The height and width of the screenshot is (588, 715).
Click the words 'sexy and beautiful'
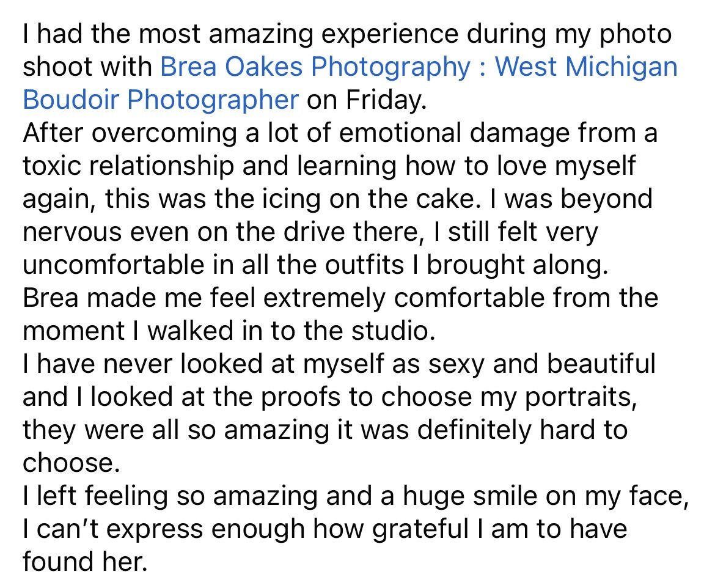coord(541,364)
